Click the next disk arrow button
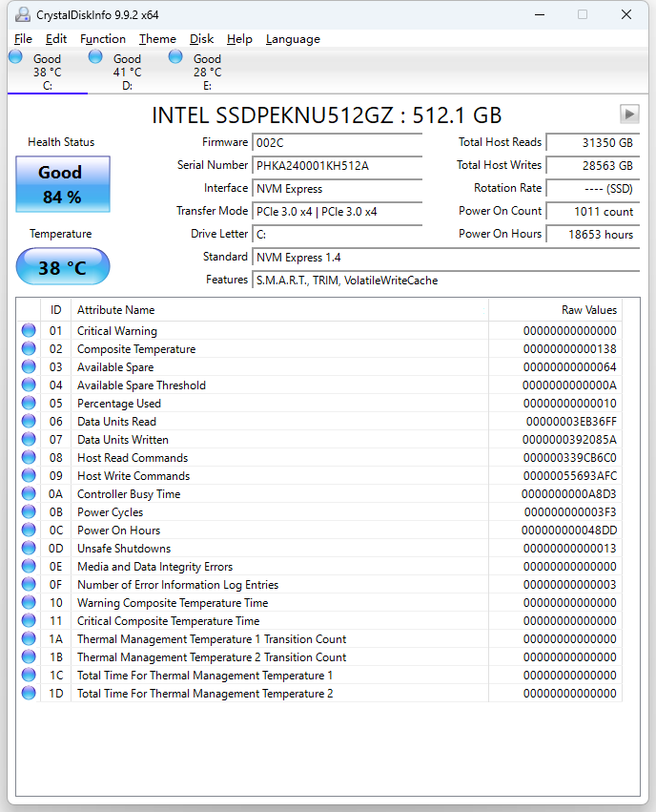 point(629,114)
